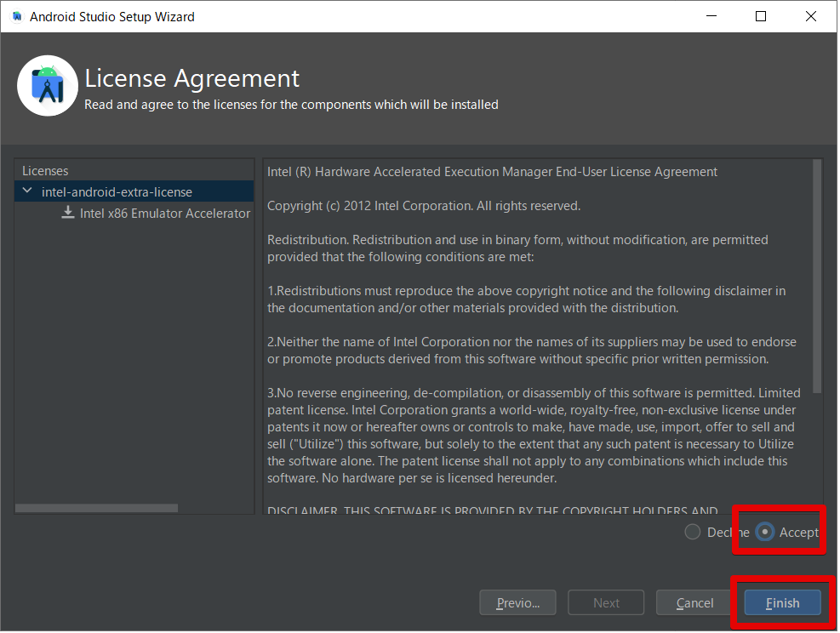
Task: Select the Decline radio button
Action: point(693,533)
